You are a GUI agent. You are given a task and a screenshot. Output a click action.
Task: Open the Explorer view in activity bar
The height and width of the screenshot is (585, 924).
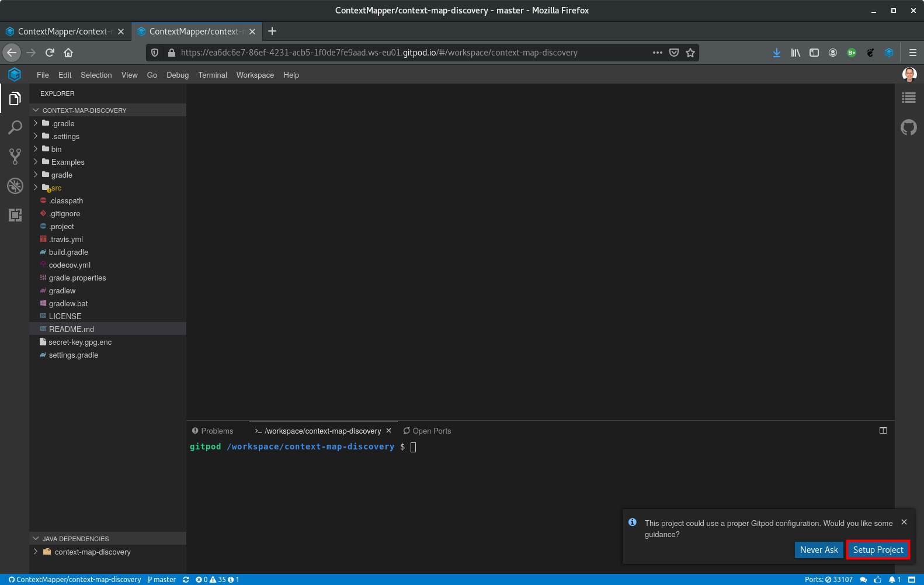(15, 99)
